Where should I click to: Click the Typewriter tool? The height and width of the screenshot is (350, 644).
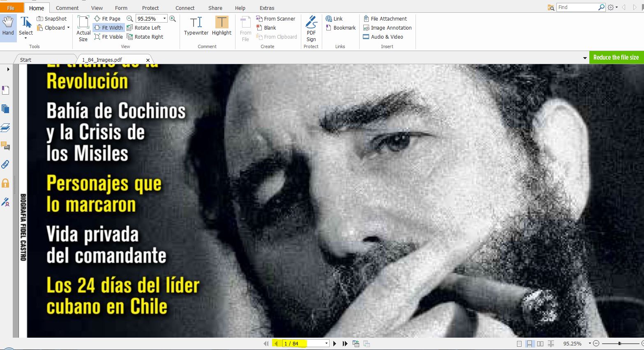(x=196, y=26)
